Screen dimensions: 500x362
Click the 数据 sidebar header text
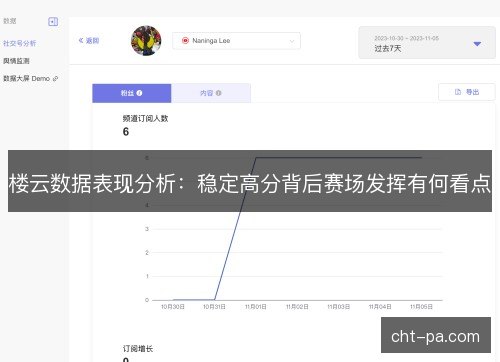coord(10,21)
